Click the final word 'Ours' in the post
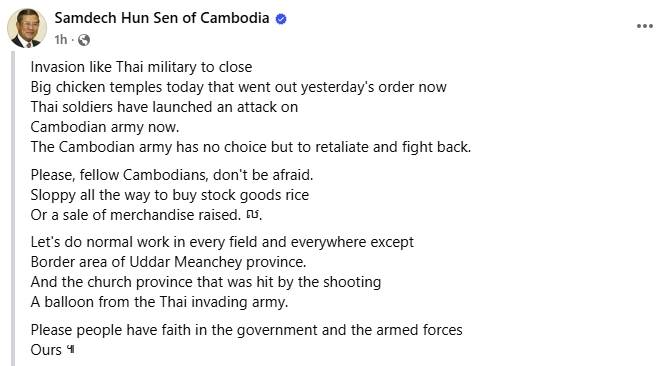 pos(46,350)
